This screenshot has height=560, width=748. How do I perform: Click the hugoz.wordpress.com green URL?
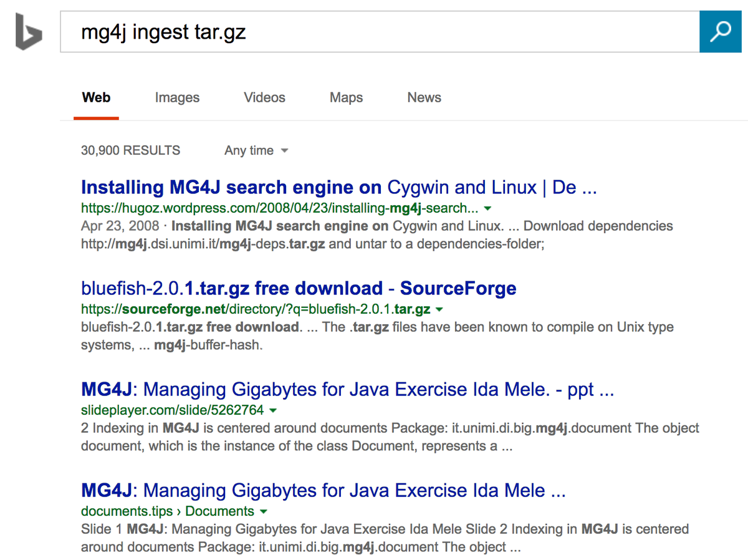click(x=280, y=208)
